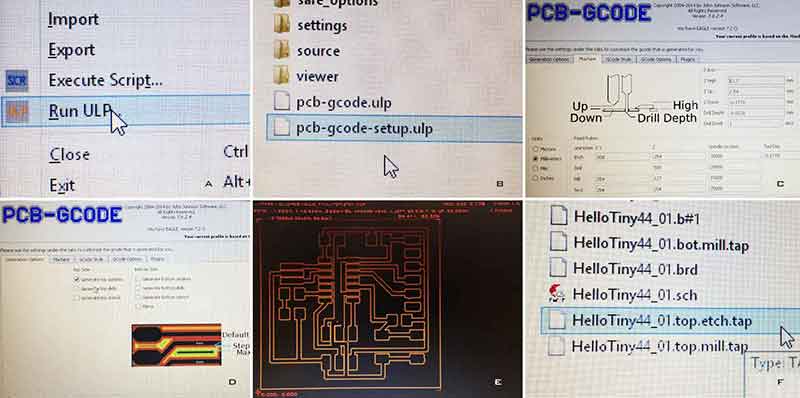Open Machine tab in panel C

pyautogui.click(x=588, y=59)
